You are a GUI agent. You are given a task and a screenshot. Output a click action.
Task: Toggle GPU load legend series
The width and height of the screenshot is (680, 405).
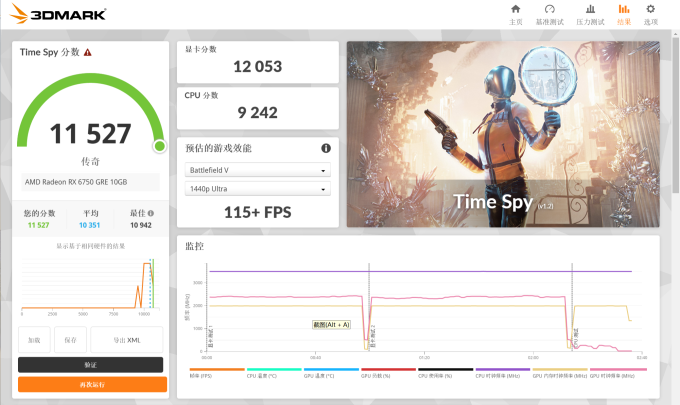click(388, 372)
